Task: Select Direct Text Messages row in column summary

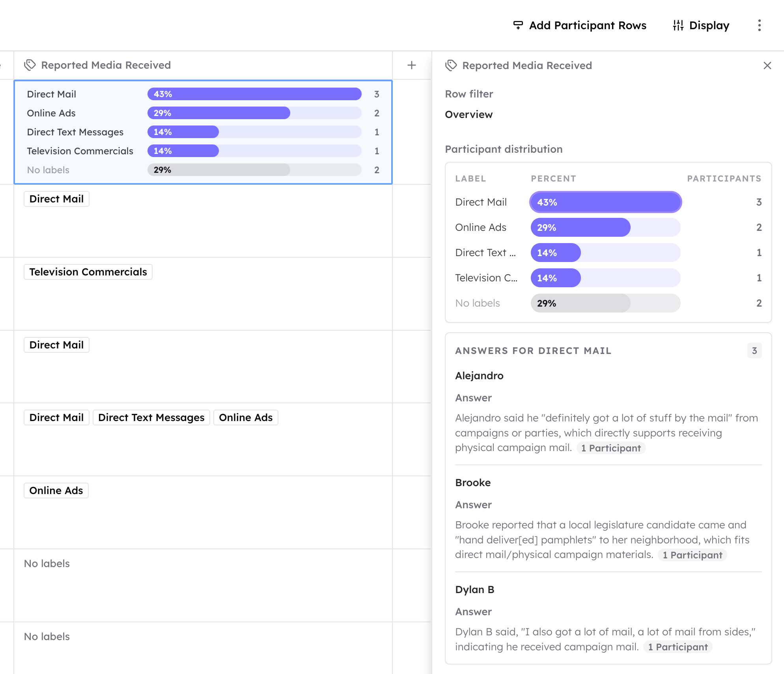Action: [x=203, y=132]
